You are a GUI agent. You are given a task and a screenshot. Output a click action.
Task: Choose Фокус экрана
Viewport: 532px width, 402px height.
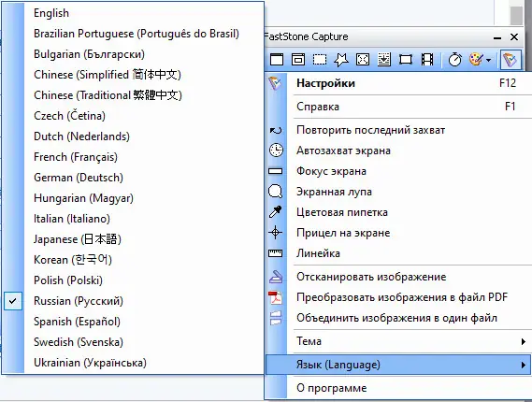click(398, 171)
